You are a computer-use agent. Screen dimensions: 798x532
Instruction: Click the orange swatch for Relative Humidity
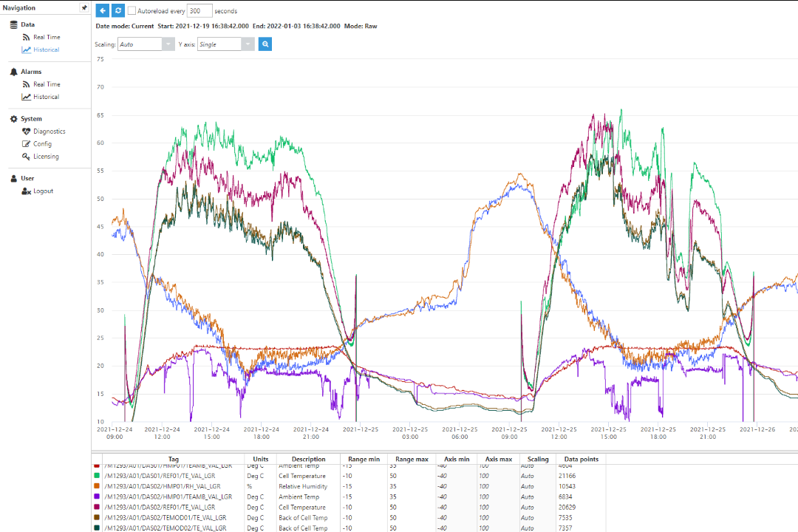tap(97, 486)
